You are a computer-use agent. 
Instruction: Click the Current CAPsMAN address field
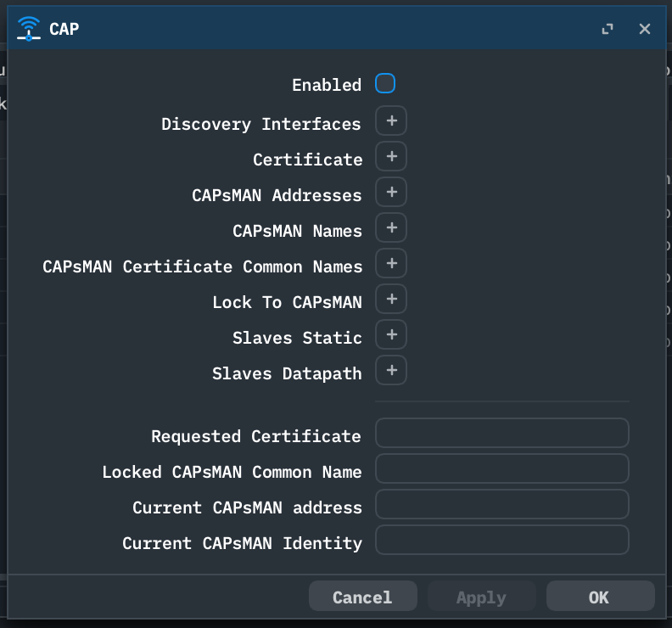(502, 504)
